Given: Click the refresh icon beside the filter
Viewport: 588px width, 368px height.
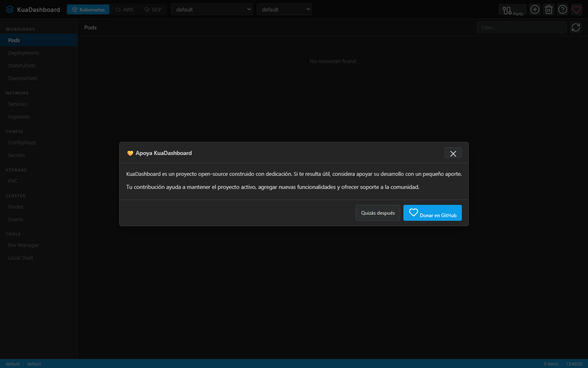Looking at the screenshot, I should click(x=576, y=27).
